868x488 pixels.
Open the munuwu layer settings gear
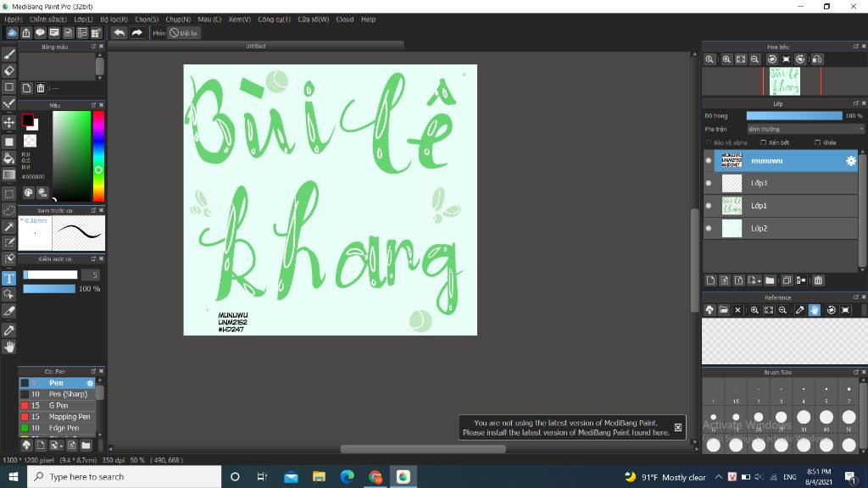(x=851, y=161)
